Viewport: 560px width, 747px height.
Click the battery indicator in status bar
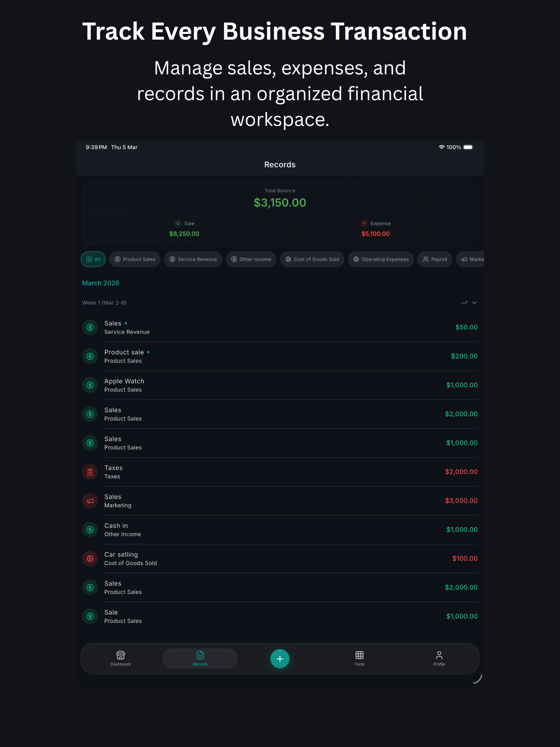coord(469,147)
